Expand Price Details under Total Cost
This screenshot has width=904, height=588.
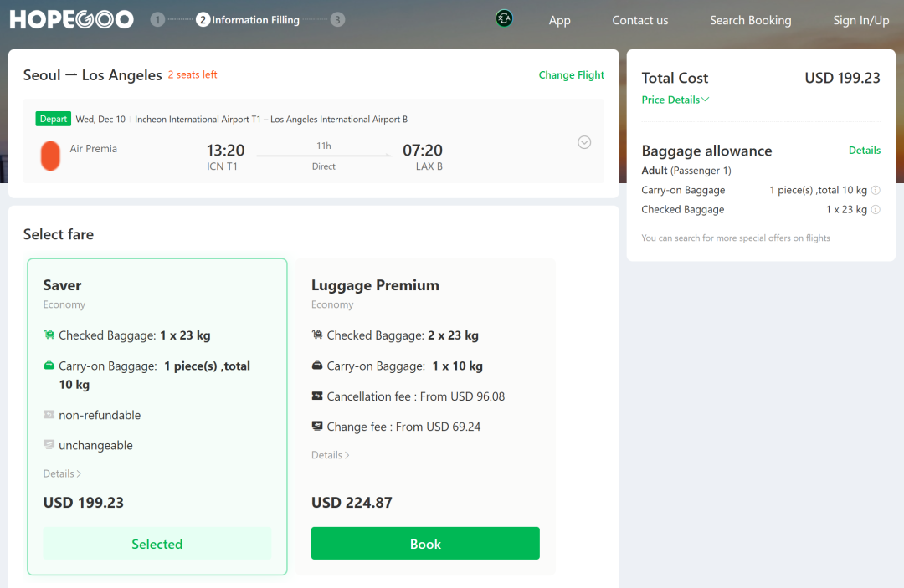click(x=675, y=100)
